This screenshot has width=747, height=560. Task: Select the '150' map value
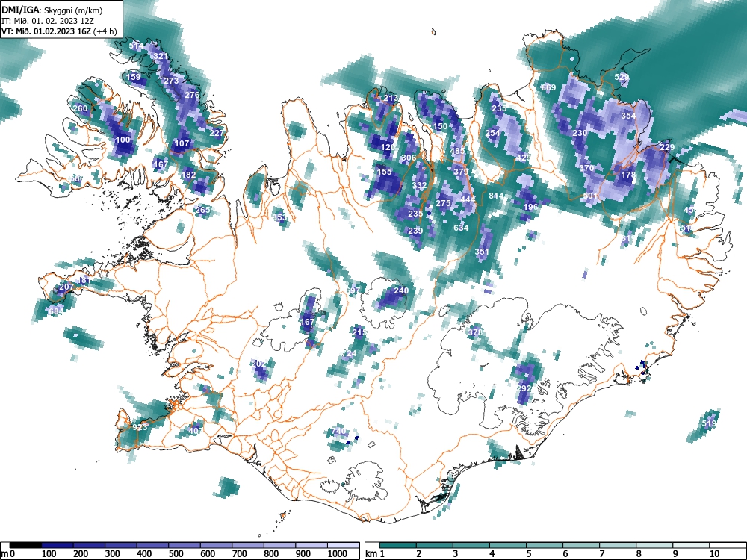(440, 126)
